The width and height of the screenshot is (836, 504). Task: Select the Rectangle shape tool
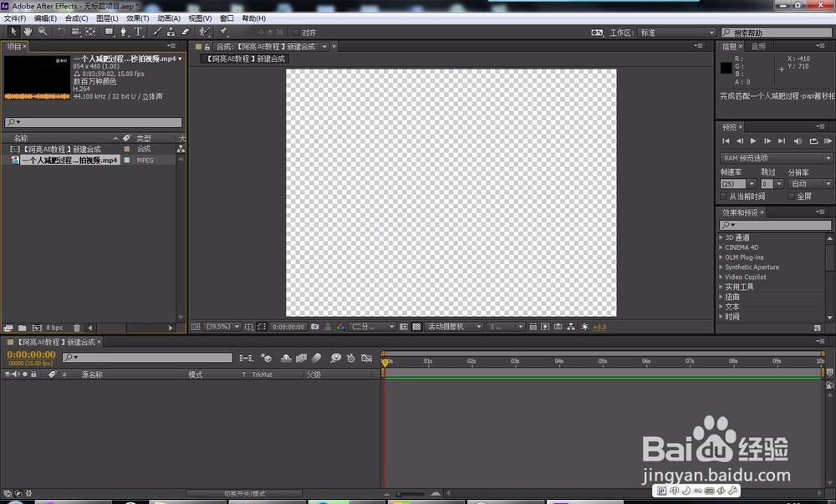[x=110, y=32]
